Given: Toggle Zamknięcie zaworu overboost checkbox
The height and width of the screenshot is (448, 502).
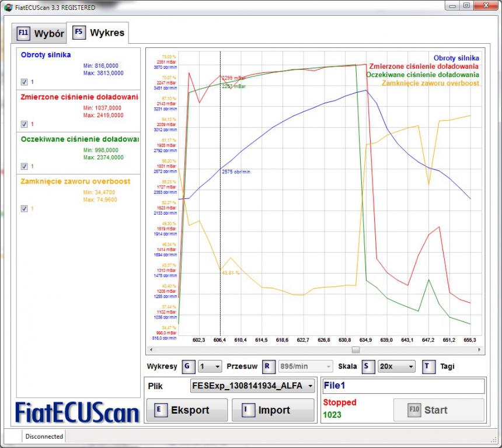Looking at the screenshot, I should (x=24, y=209).
